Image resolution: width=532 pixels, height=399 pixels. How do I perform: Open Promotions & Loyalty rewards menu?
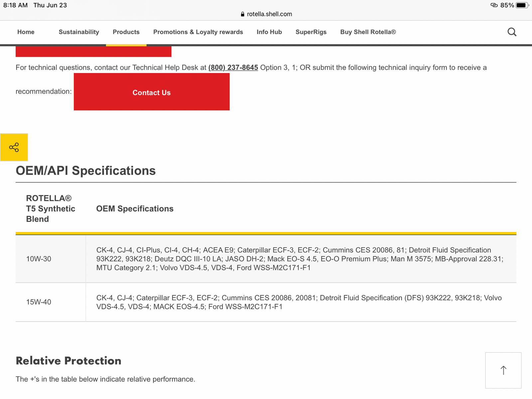coord(198,32)
